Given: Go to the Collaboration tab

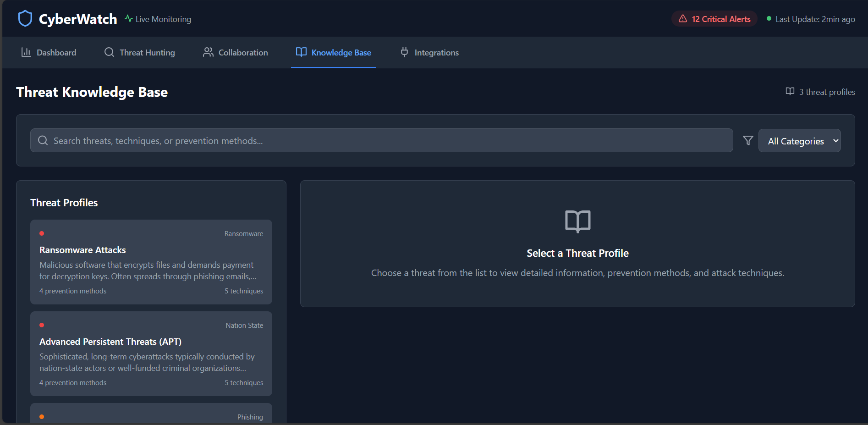Looking at the screenshot, I should coord(236,53).
